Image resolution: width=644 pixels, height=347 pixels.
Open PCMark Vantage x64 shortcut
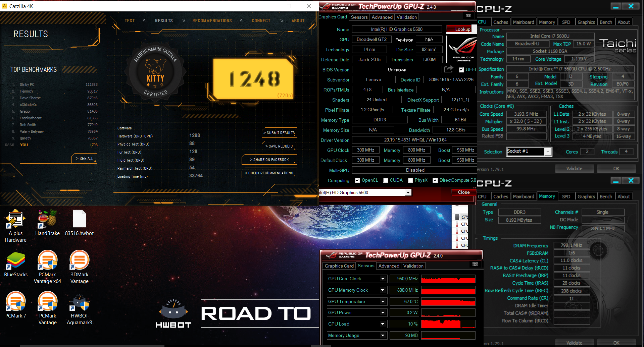47,267
